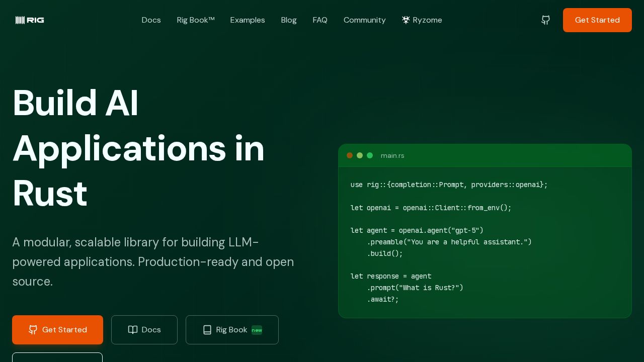
Task: Open the Examples navigation item
Action: 248,20
